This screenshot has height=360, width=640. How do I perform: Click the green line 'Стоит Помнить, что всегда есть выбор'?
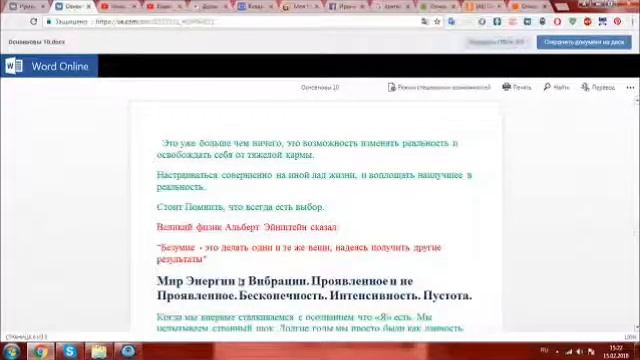(x=240, y=207)
